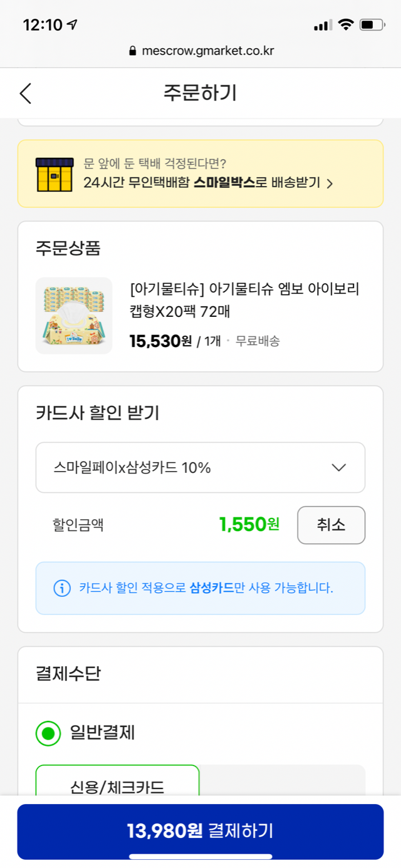Tap the back arrow icon
Screen dimensions: 401x868
coord(25,93)
